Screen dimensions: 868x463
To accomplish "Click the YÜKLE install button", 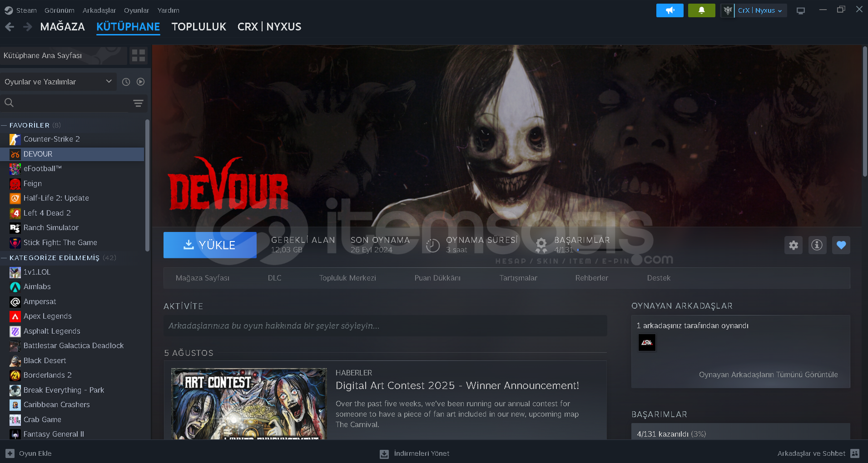I will click(210, 245).
